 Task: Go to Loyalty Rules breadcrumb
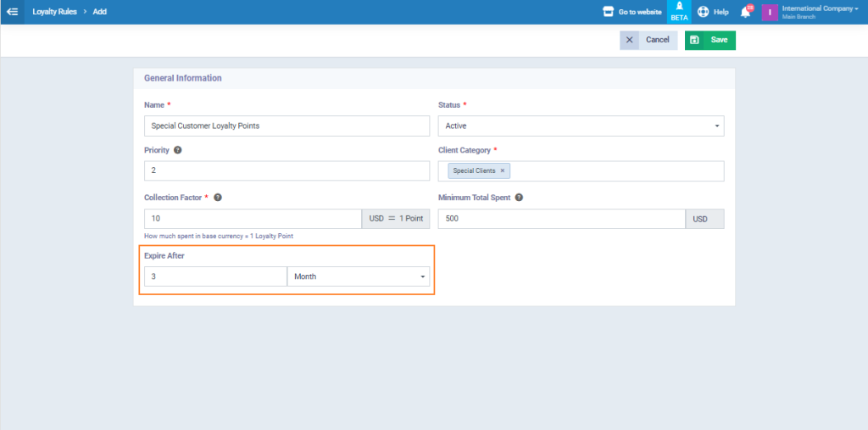pos(55,12)
